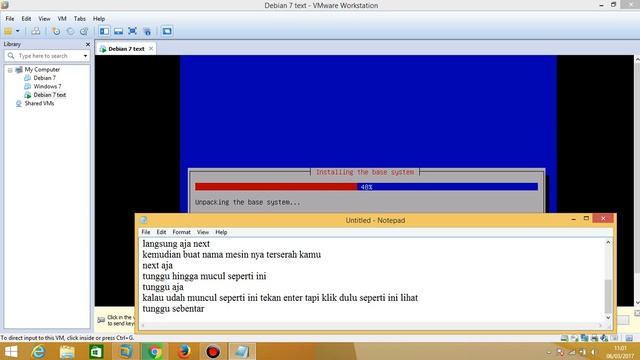
Task: Close the Notepad window
Action: click(603, 219)
